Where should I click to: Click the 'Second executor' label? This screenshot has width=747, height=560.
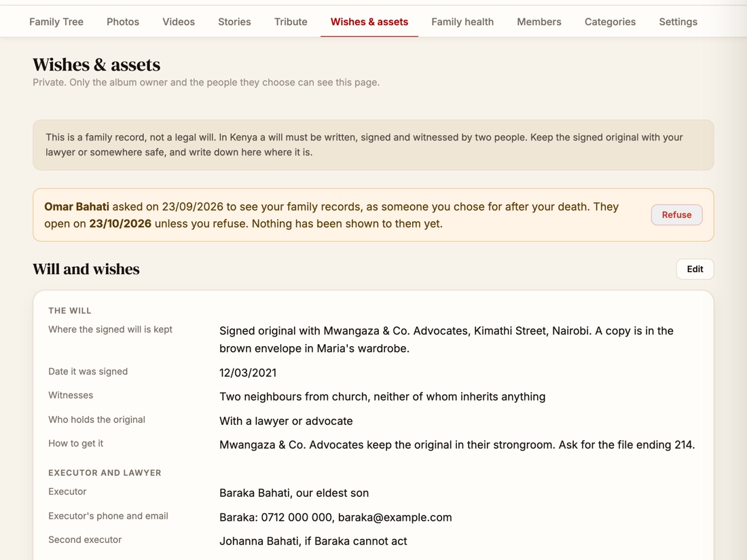[x=85, y=540]
